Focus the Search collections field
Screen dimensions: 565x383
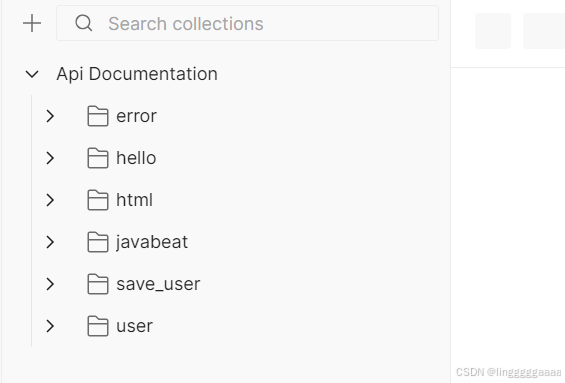click(248, 23)
